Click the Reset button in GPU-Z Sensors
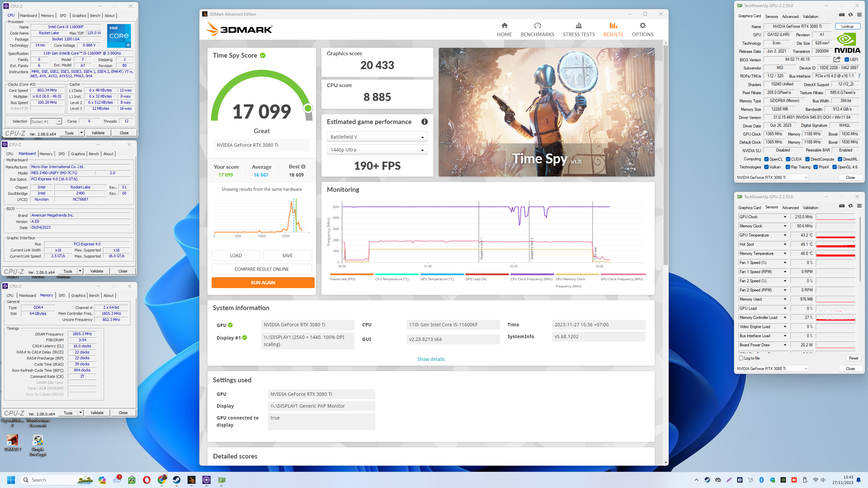 coord(853,358)
